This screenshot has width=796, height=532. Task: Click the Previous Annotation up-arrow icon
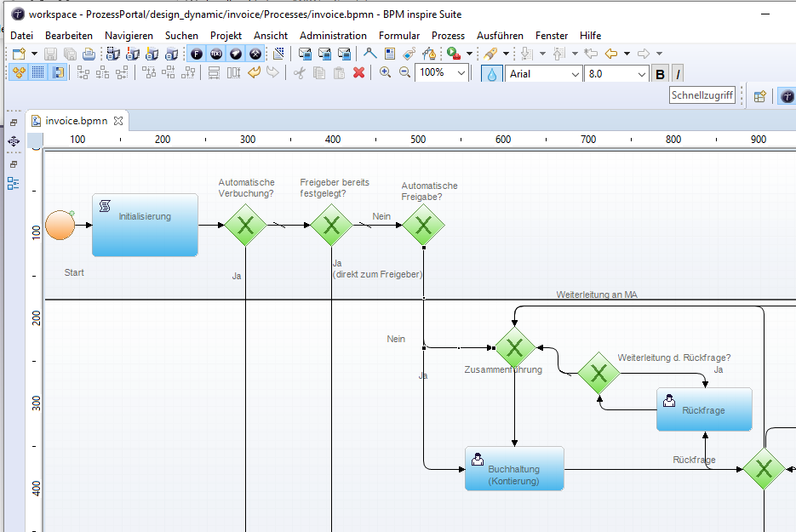click(x=559, y=54)
